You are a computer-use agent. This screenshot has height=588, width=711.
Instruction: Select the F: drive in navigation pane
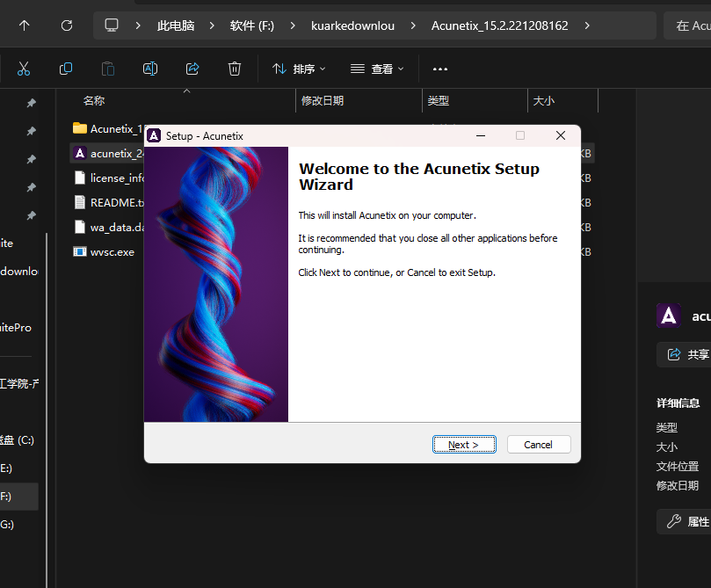point(18,496)
